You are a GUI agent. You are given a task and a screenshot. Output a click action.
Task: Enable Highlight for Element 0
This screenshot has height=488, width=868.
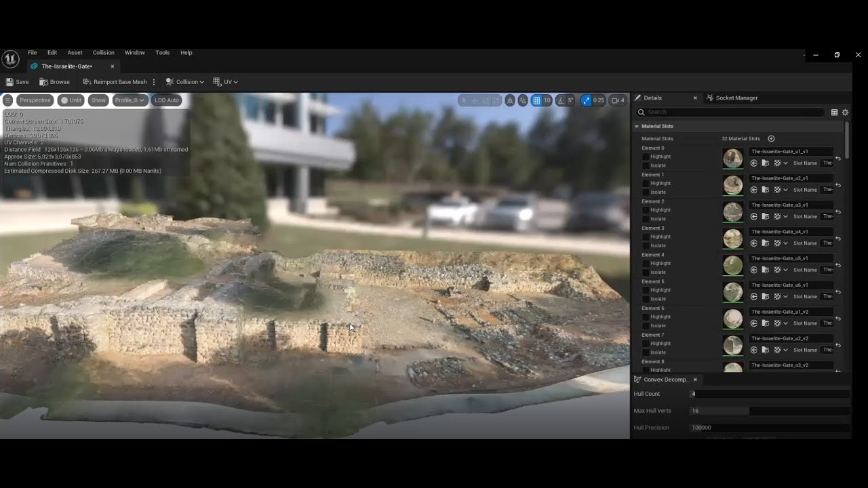(646, 157)
